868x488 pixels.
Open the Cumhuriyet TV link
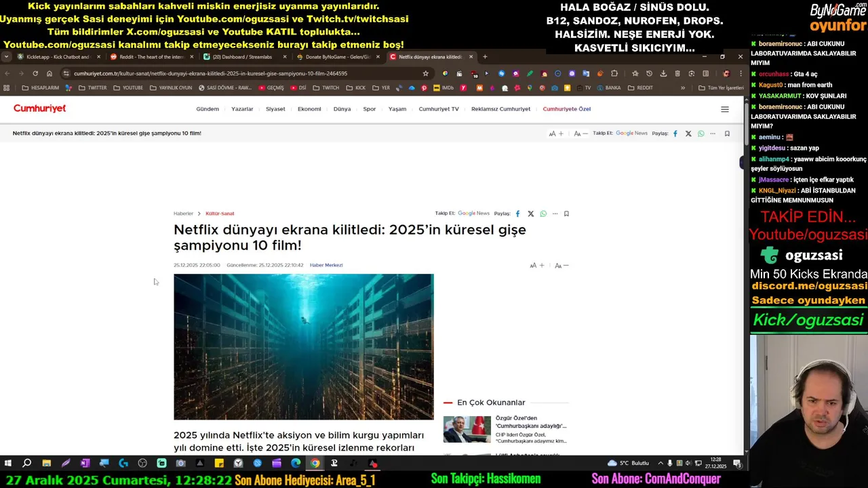439,109
